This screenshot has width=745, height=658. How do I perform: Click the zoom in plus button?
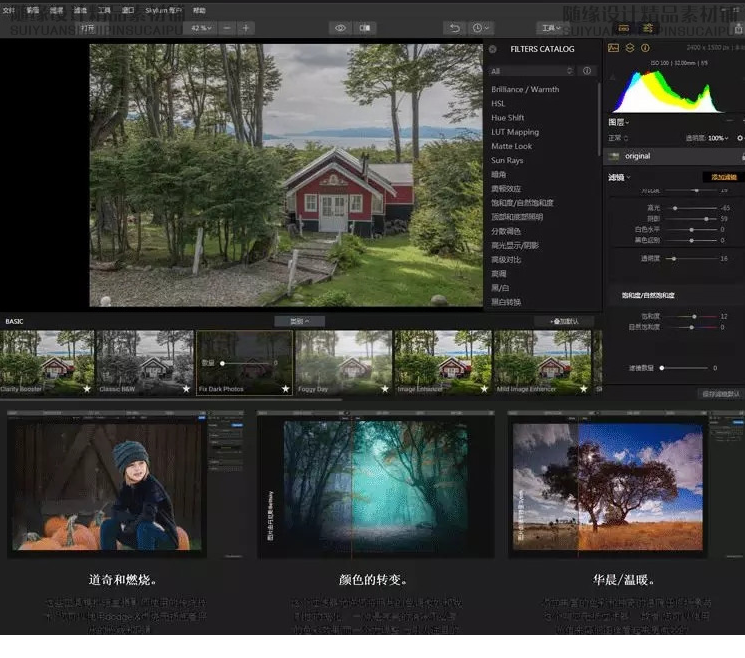coord(246,28)
